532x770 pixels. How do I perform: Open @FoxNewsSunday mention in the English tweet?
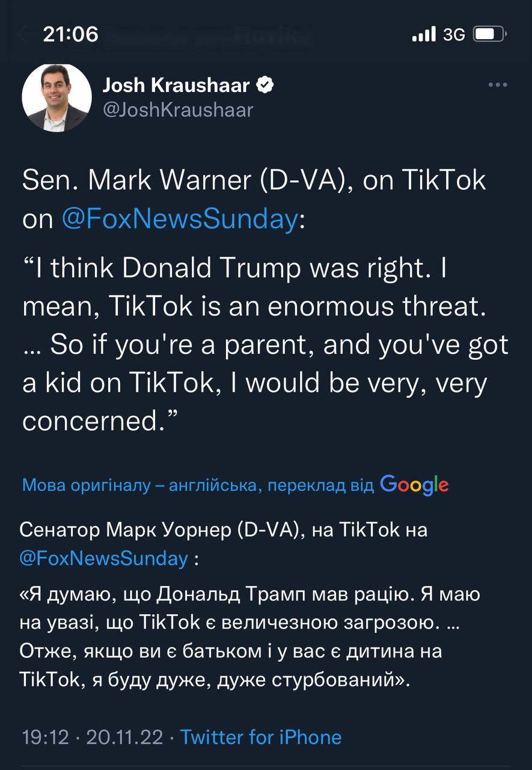[180, 220]
